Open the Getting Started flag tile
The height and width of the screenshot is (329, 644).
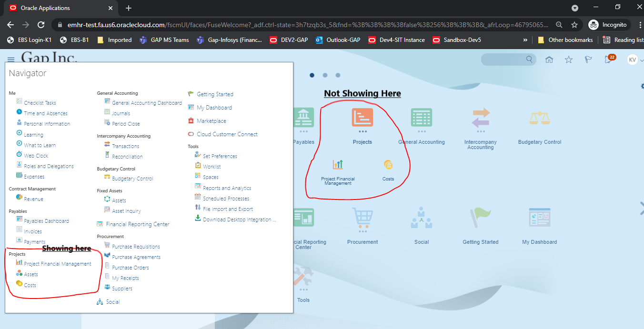coord(480,218)
